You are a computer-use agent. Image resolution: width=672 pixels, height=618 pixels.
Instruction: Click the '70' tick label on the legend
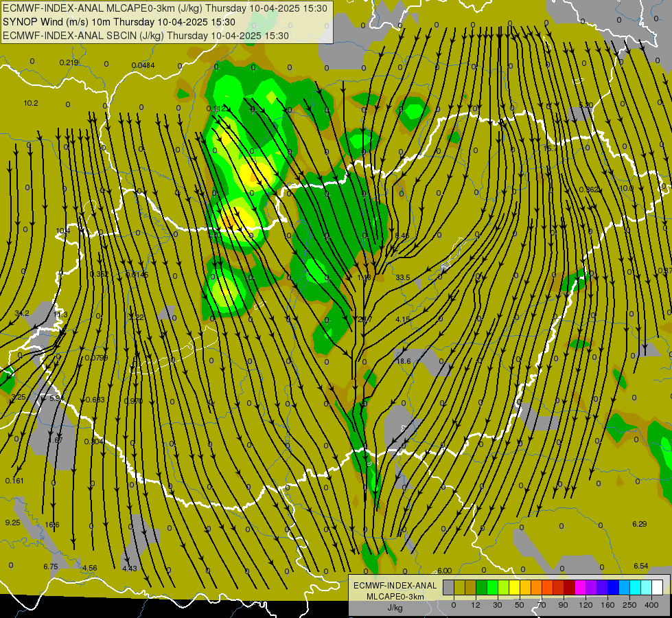click(x=542, y=605)
